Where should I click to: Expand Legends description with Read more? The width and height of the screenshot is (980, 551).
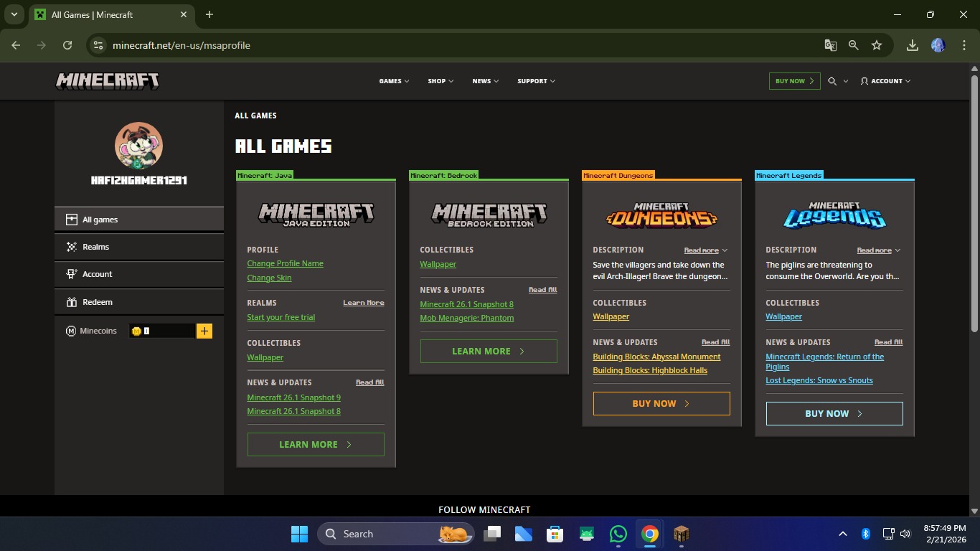[x=879, y=250]
